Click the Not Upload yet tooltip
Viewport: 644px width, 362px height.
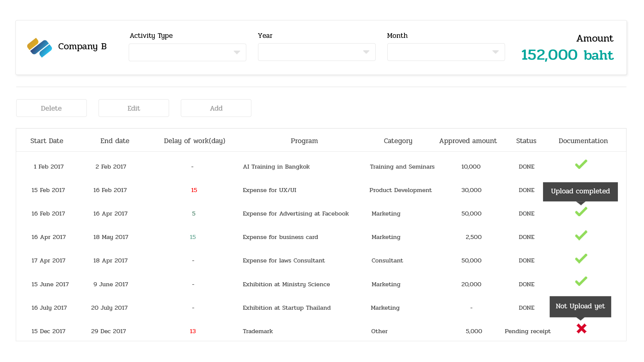580,306
